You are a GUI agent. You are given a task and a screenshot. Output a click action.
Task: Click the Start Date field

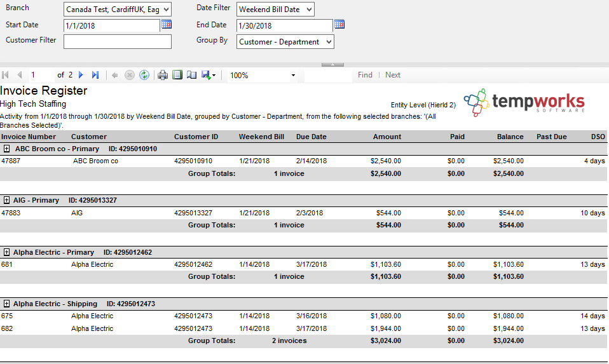pos(111,25)
